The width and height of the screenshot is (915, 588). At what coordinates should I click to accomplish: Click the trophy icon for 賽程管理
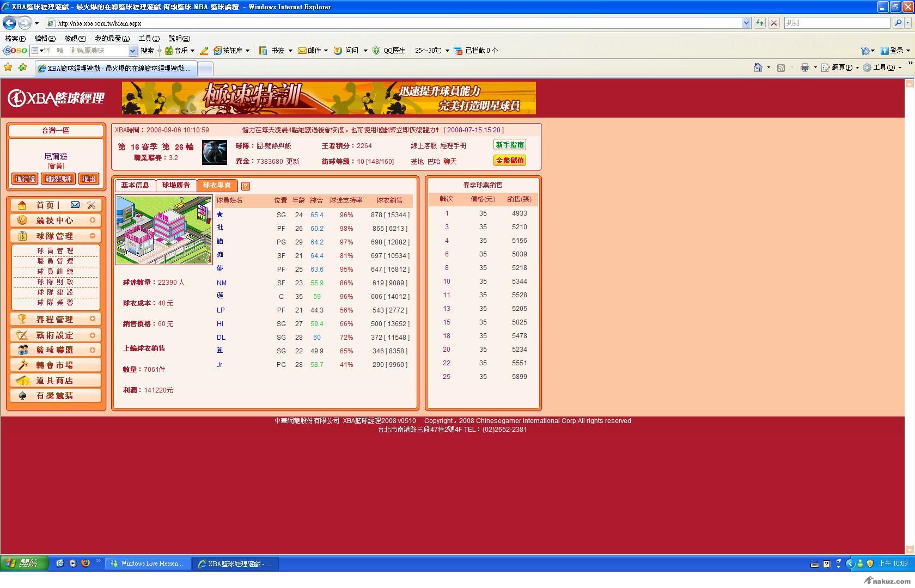(22, 319)
